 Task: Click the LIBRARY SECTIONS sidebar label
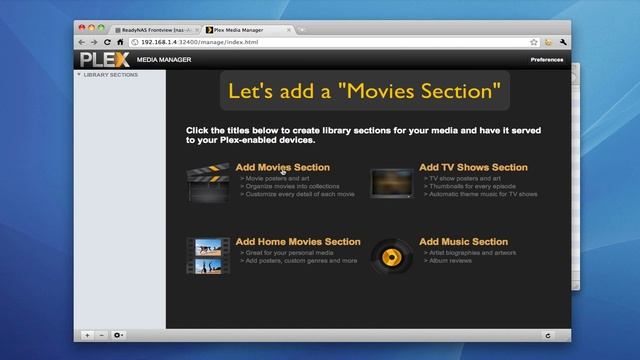click(111, 75)
